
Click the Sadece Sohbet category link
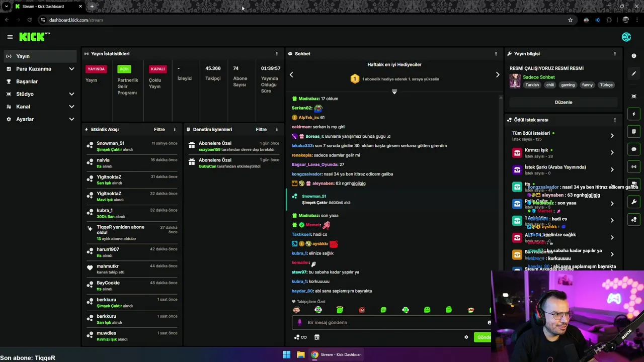tap(539, 77)
